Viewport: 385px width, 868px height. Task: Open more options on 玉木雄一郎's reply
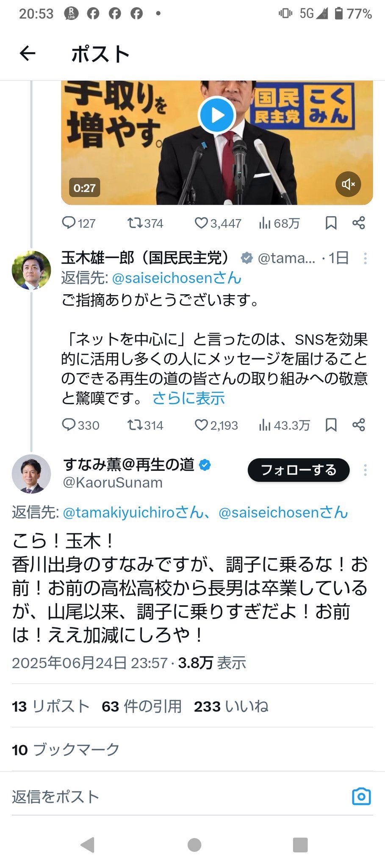[x=365, y=258]
